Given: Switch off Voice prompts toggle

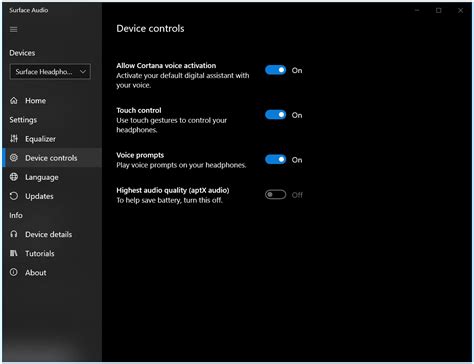Looking at the screenshot, I should (x=275, y=159).
